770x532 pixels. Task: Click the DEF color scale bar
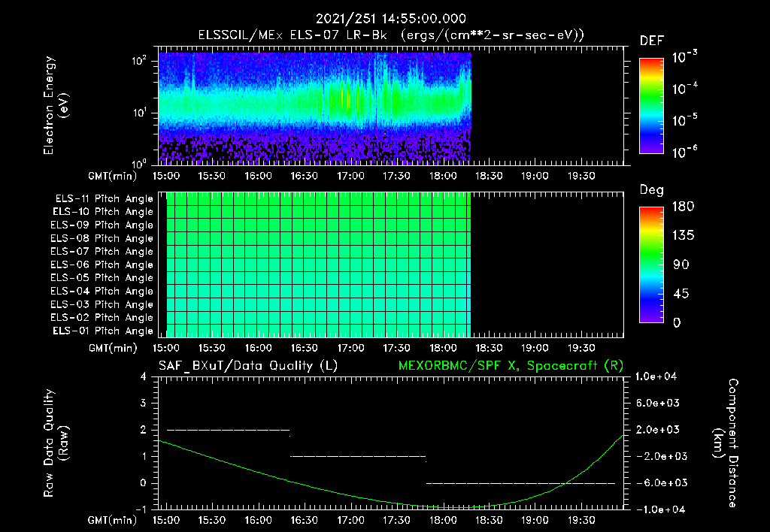(651, 105)
